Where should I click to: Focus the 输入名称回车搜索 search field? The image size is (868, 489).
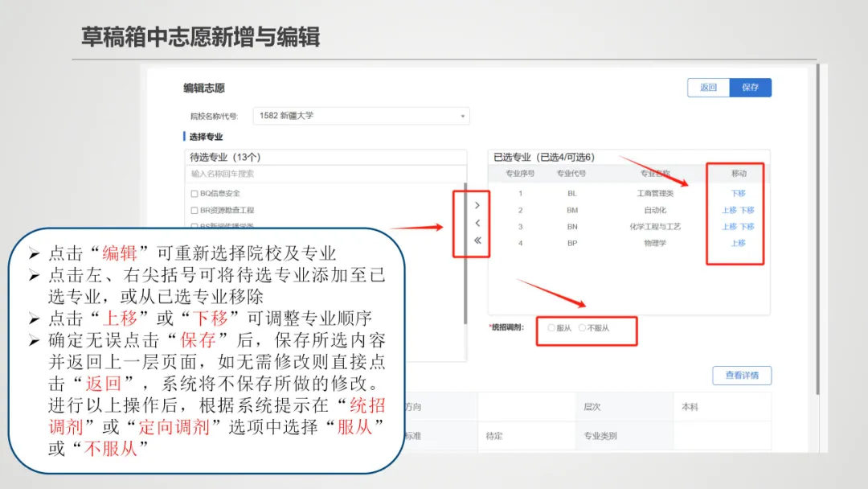tap(325, 174)
